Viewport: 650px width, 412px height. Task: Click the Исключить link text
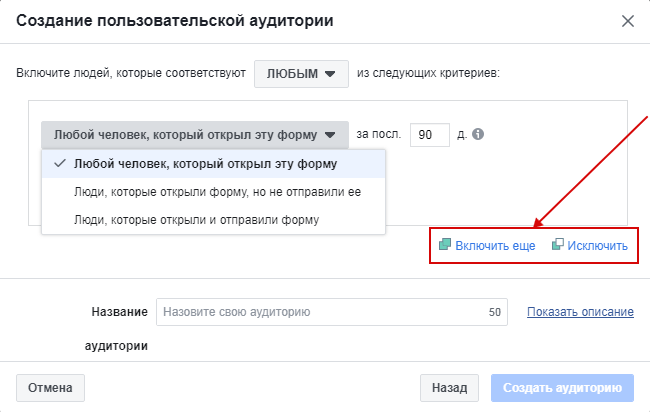click(x=597, y=245)
